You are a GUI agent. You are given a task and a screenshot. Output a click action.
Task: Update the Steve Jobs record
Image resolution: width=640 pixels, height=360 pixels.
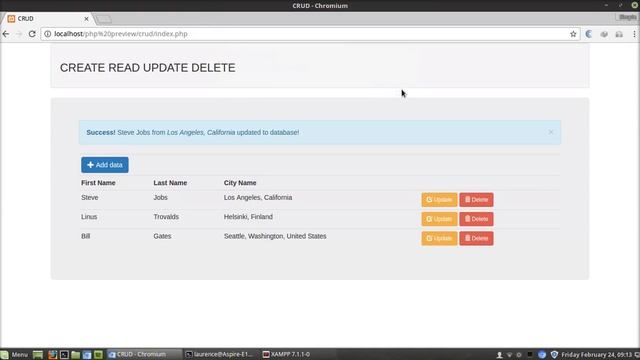[x=439, y=200]
